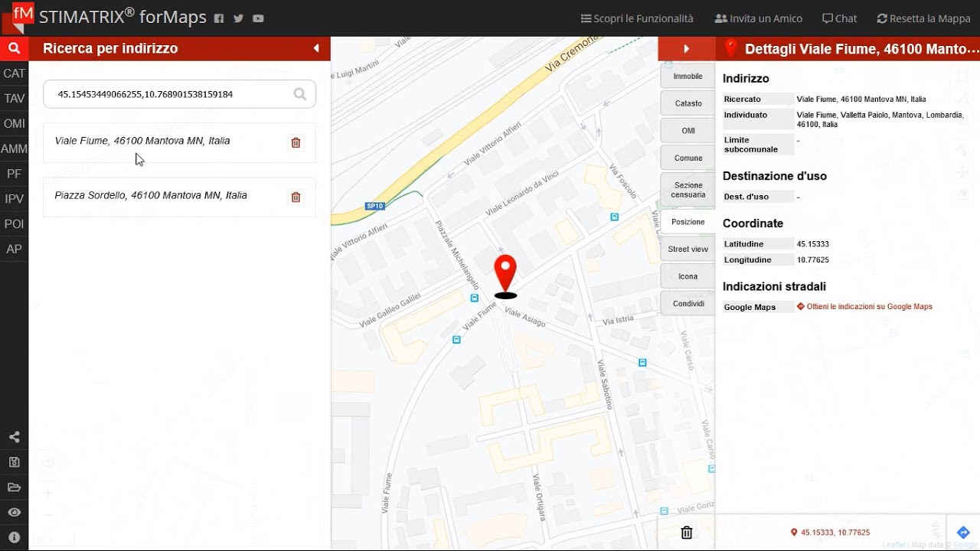The image size is (980, 551).
Task: Switch to the Comune tab
Action: [688, 158]
